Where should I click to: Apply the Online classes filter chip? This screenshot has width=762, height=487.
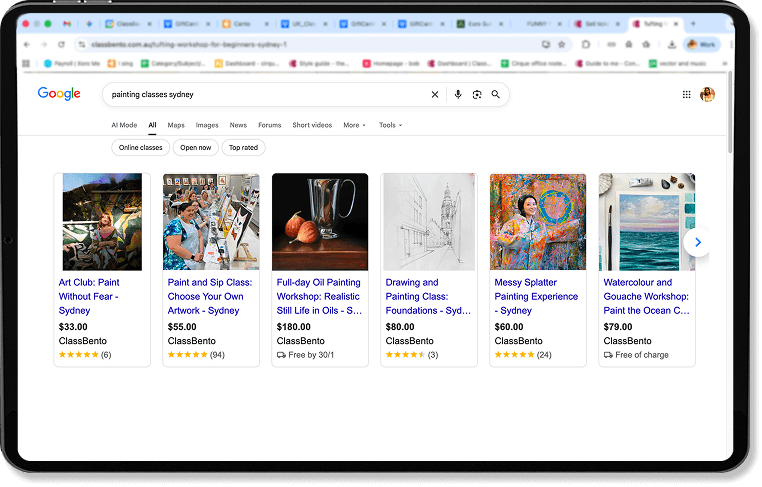tap(140, 147)
